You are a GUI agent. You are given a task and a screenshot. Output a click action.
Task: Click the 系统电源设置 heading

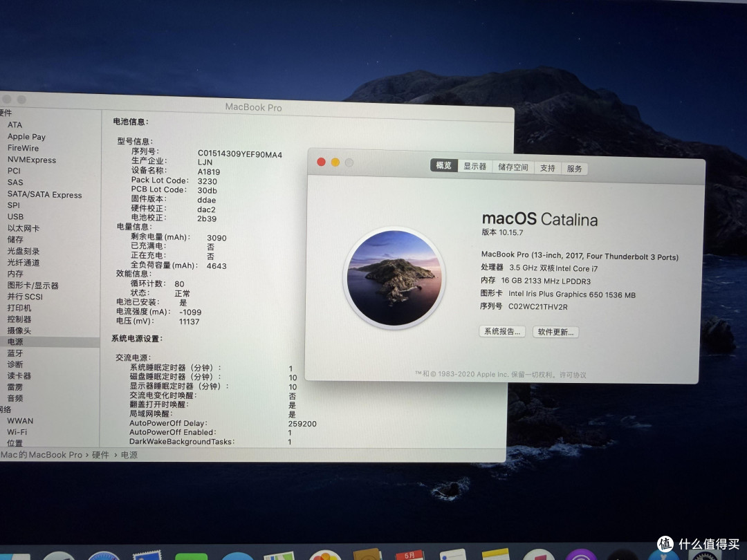click(137, 339)
